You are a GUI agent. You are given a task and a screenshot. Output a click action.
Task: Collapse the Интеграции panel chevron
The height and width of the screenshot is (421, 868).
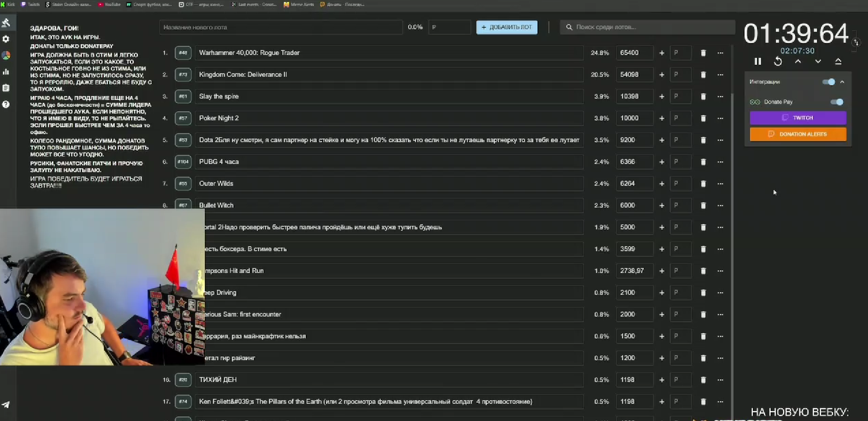pos(842,82)
